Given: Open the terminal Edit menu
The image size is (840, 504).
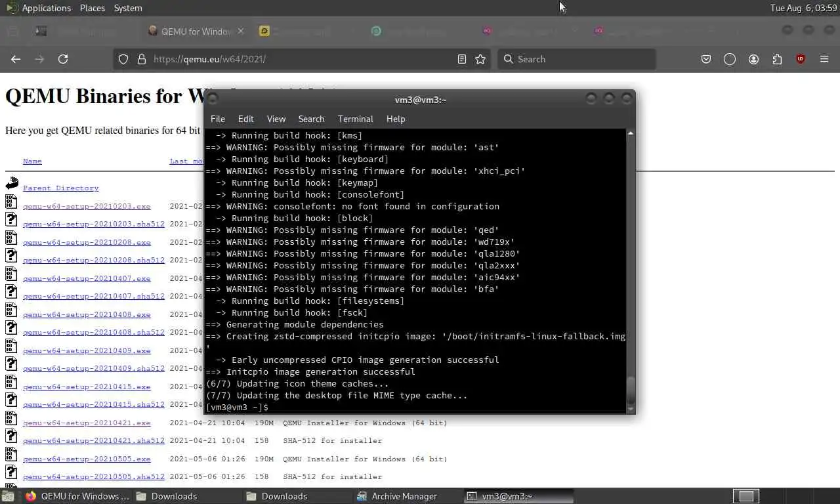Looking at the screenshot, I should (x=245, y=119).
